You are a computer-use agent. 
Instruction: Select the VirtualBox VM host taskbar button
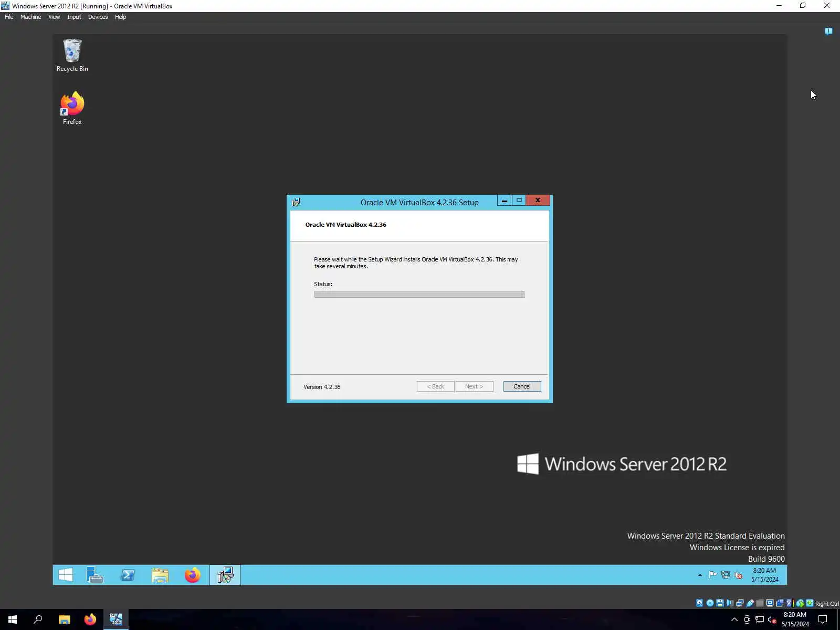[x=116, y=619]
